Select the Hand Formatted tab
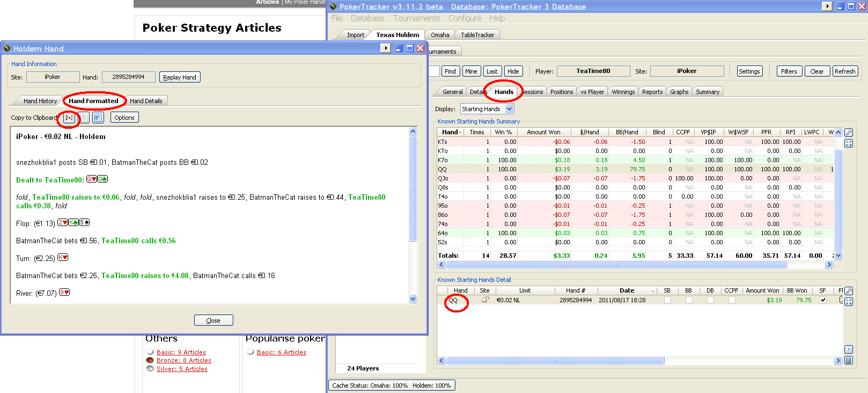Image resolution: width=868 pixels, height=393 pixels. (93, 101)
